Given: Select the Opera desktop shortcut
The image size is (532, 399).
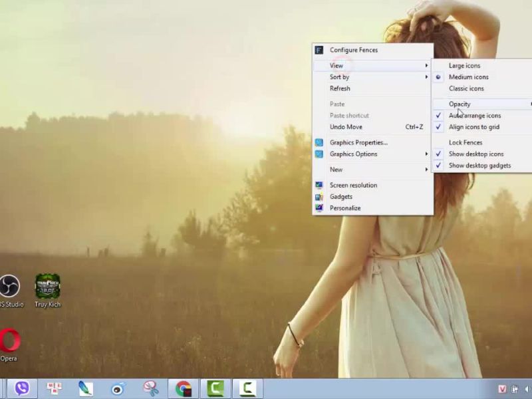Looking at the screenshot, I should [x=9, y=345].
